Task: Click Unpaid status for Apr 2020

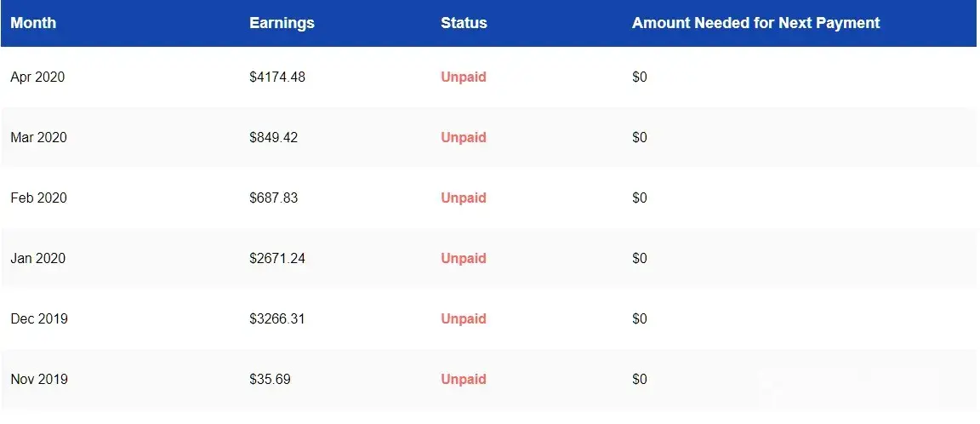Action: [x=464, y=77]
